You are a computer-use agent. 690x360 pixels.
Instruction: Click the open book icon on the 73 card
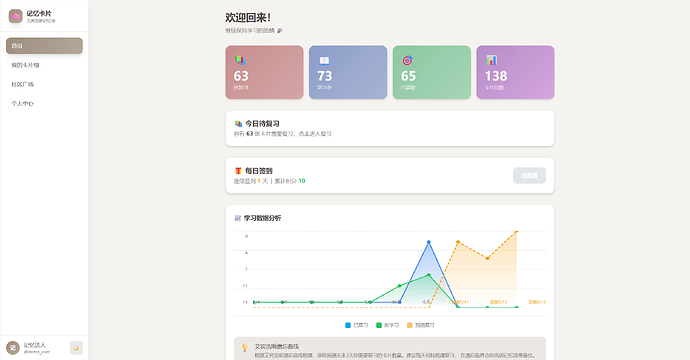tap(324, 60)
